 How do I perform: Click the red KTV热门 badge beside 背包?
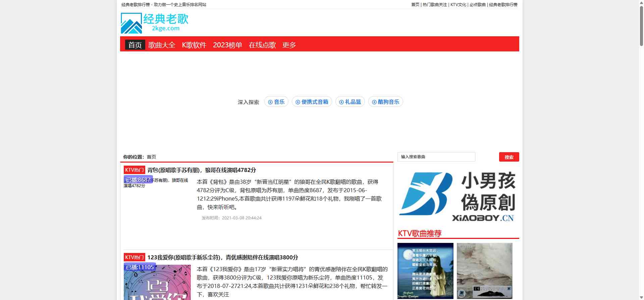pos(134,170)
